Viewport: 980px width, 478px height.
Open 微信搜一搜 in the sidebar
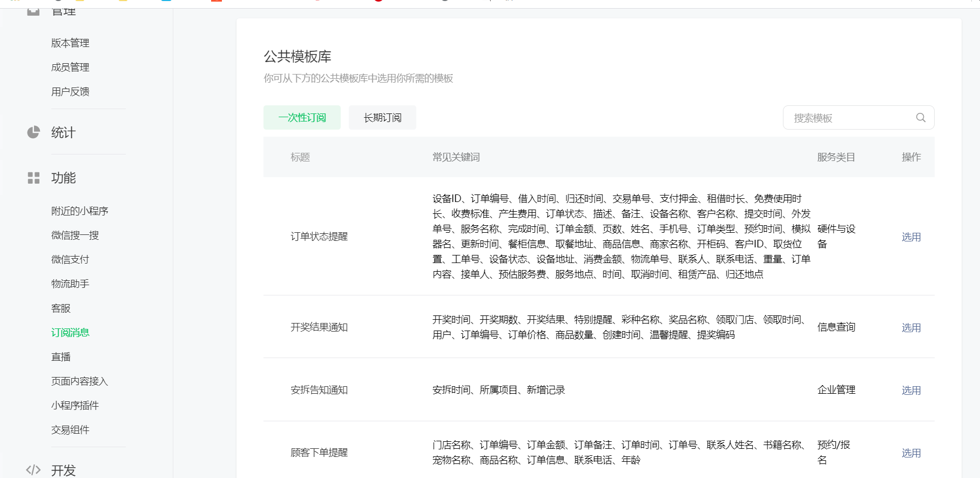[x=75, y=235]
